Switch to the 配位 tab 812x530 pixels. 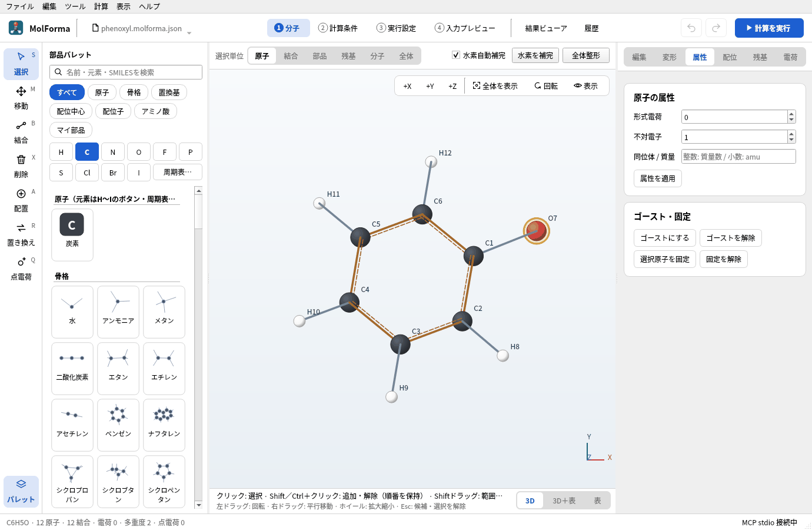(730, 57)
